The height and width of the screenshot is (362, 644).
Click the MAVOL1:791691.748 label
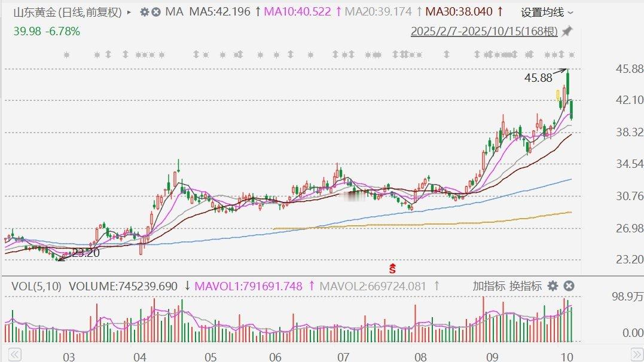249,286
